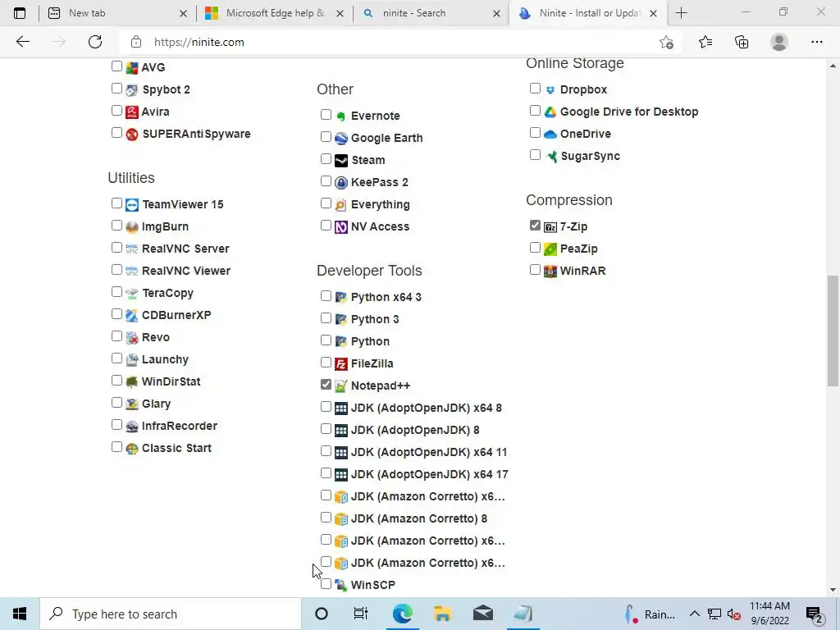
Task: Click the WinRAR books icon
Action: 550,271
